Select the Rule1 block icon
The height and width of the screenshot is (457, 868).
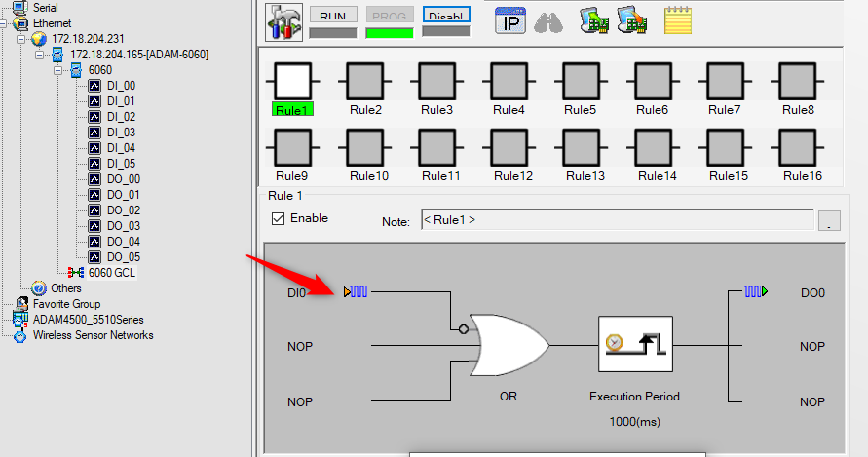click(293, 81)
